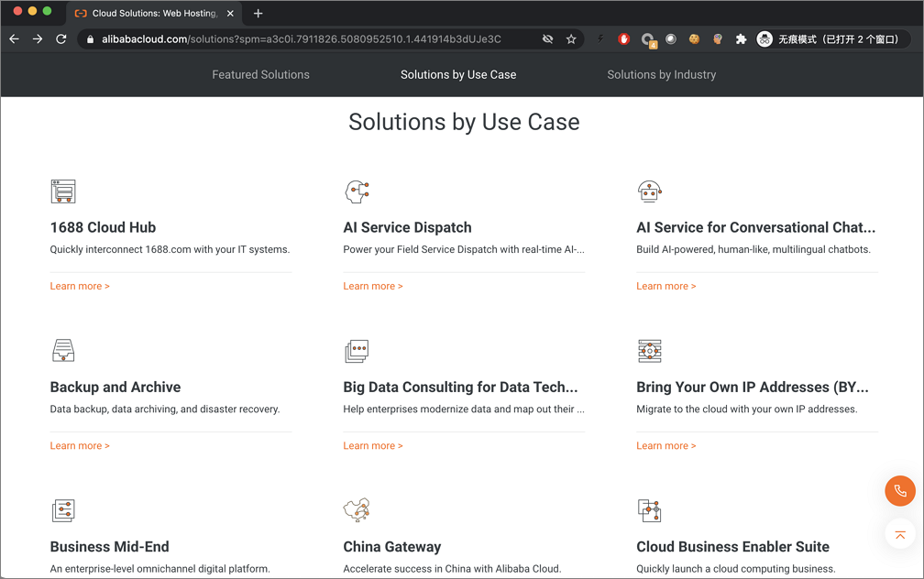The image size is (924, 579).
Task: Bookmark this page with the star icon
Action: click(x=570, y=38)
